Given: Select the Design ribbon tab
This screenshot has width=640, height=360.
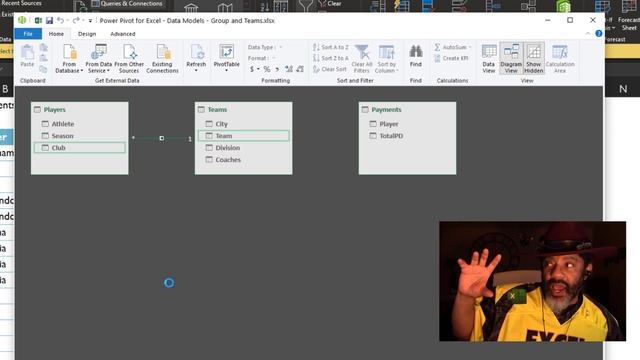Looking at the screenshot, I should coord(87,34).
